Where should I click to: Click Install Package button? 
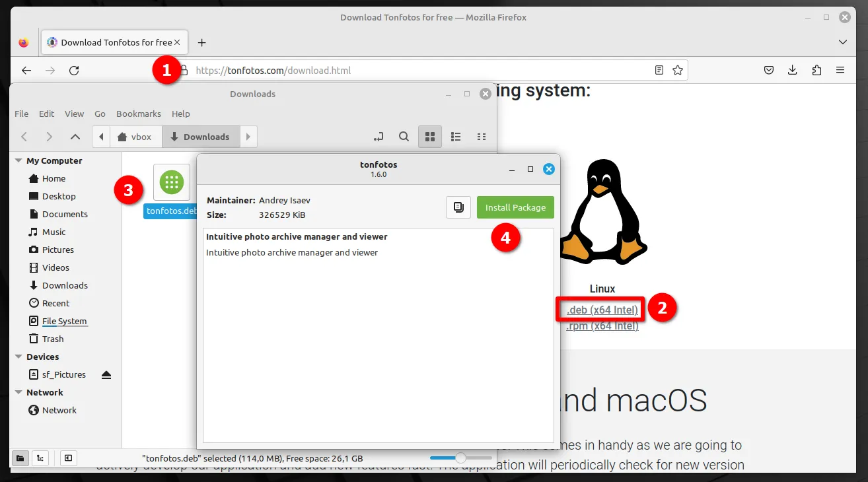515,207
